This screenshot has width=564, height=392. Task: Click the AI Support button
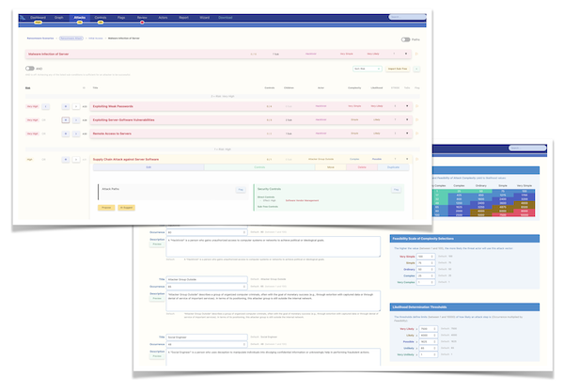coord(129,207)
